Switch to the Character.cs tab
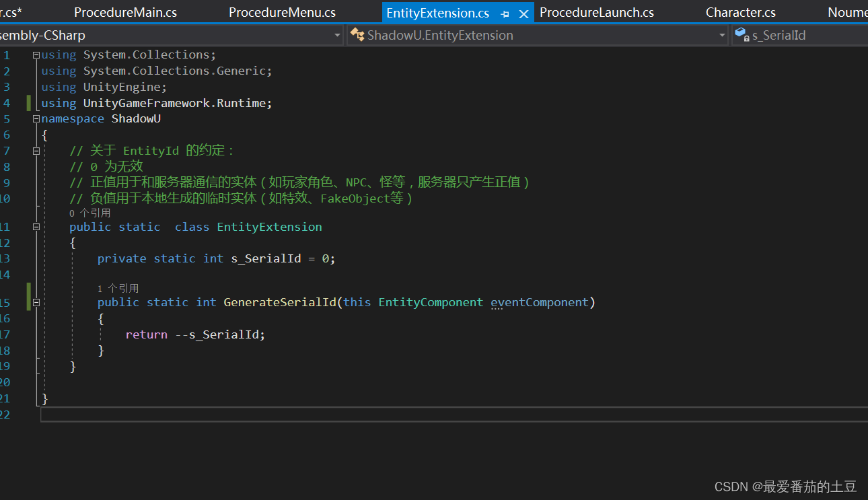Viewport: 868px width, 500px height. tap(740, 12)
